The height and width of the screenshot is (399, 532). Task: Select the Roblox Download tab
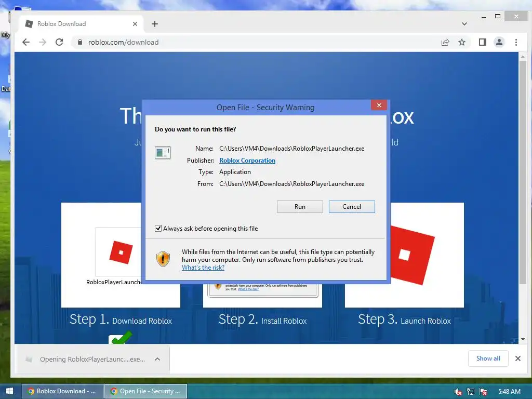click(x=82, y=24)
